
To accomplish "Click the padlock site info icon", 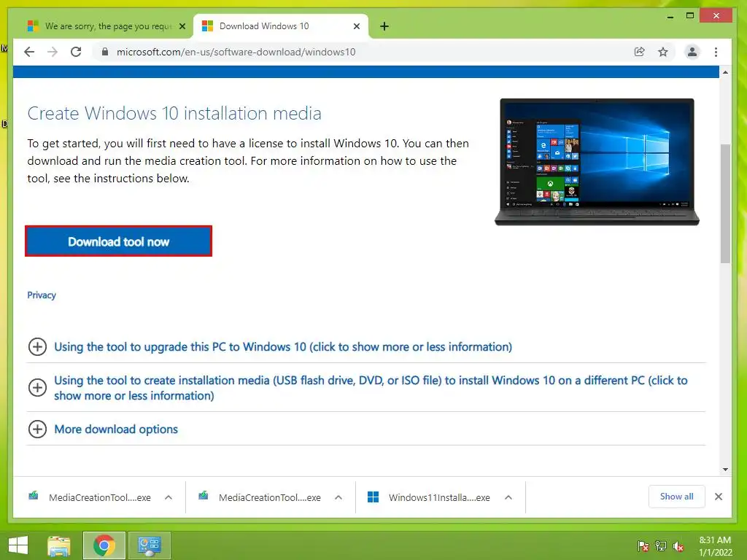I will pyautogui.click(x=105, y=52).
